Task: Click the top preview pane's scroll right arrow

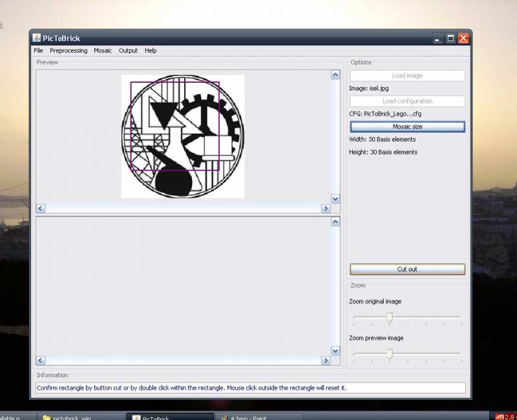Action: (x=326, y=209)
